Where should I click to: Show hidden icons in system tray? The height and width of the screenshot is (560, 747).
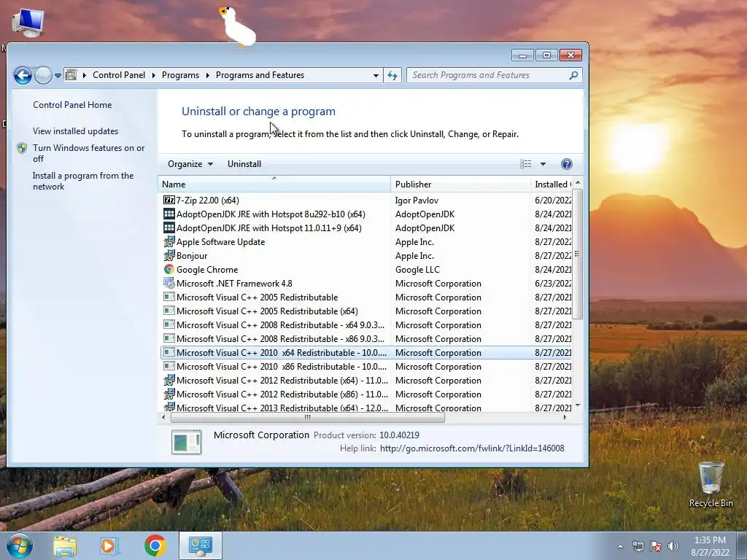(620, 546)
